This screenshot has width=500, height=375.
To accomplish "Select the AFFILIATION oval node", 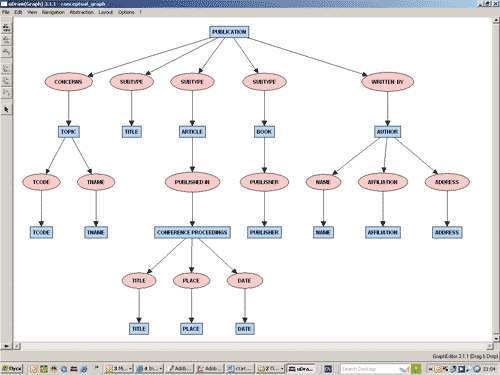I will (383, 182).
